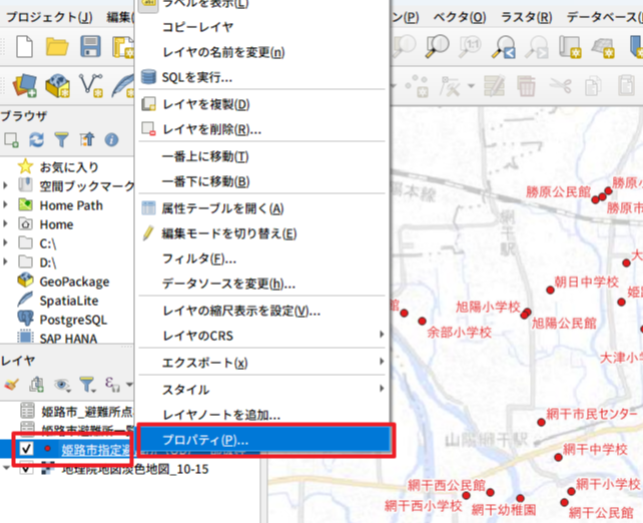Click レイヤを削除 in the menu

211,129
